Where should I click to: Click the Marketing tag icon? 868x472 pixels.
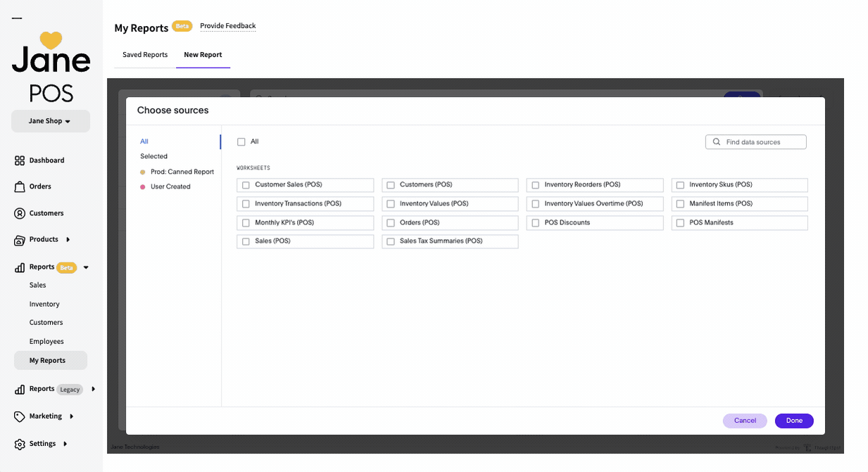pyautogui.click(x=20, y=416)
